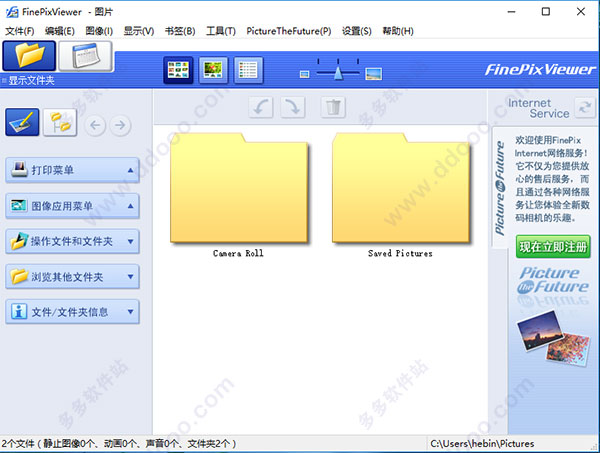Select the Saved Pictures folder thumbnail

click(x=401, y=188)
